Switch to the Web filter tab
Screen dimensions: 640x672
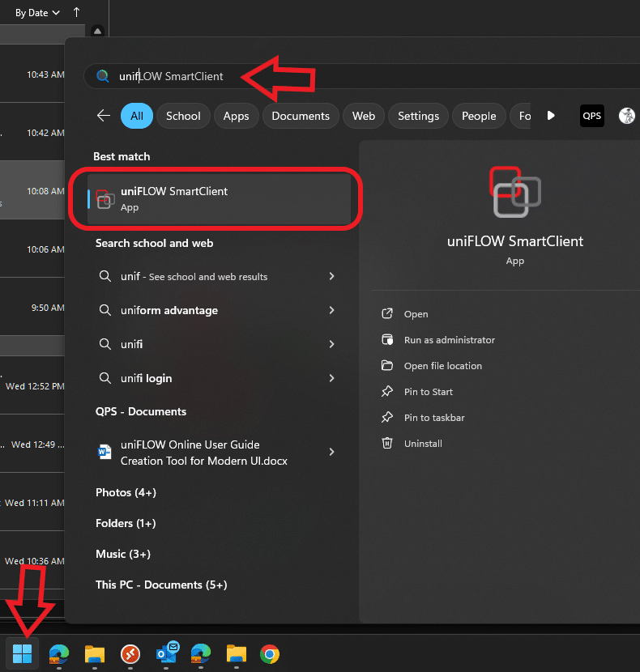coord(364,116)
